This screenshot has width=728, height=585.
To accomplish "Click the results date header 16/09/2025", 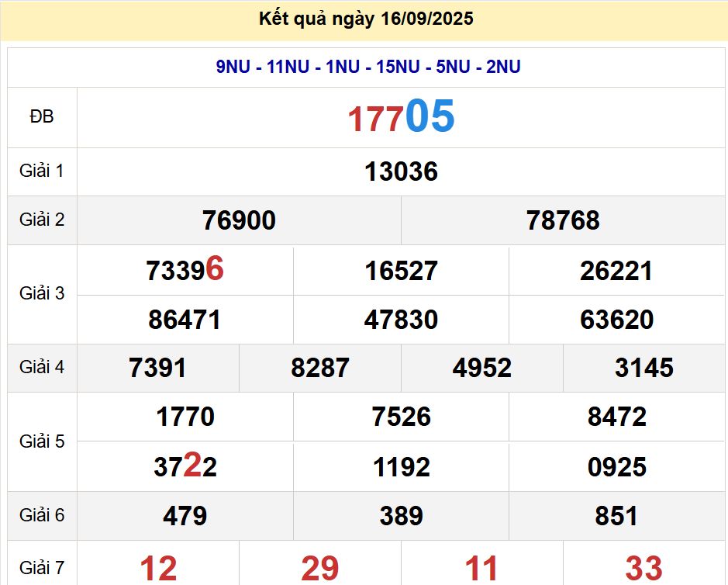I will (x=366, y=19).
